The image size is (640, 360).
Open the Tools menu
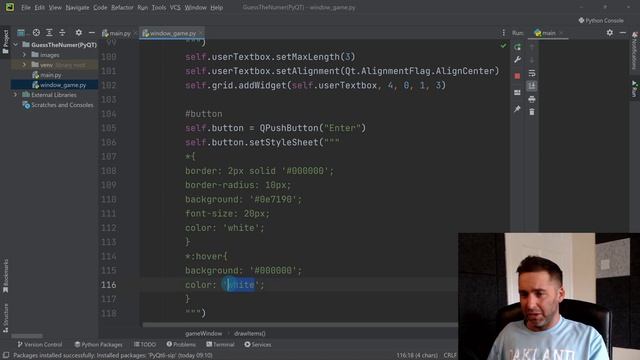pos(159,7)
